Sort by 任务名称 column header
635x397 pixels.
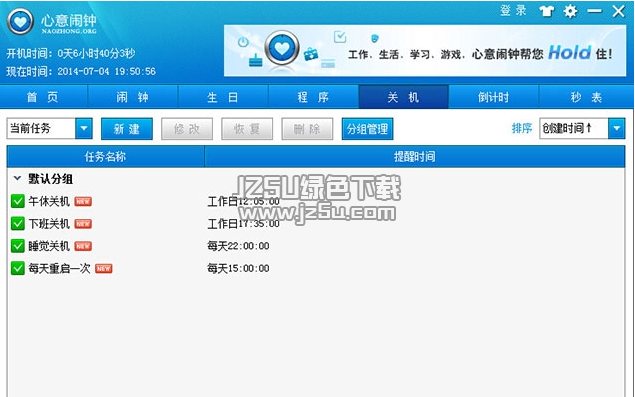[105, 157]
